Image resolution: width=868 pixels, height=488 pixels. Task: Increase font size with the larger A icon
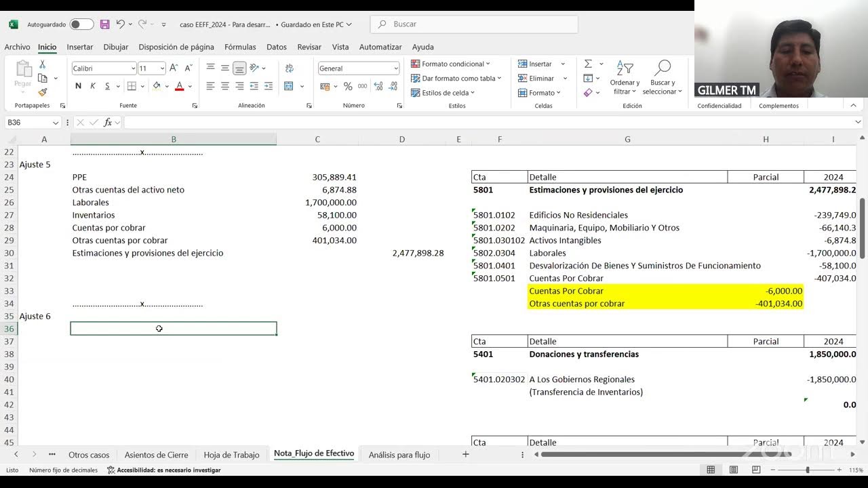(174, 68)
